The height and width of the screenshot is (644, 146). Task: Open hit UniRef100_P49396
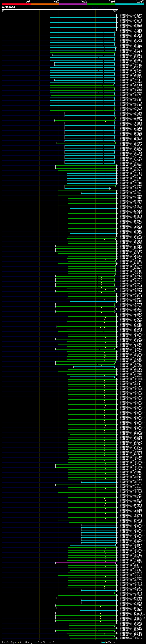(131, 30)
